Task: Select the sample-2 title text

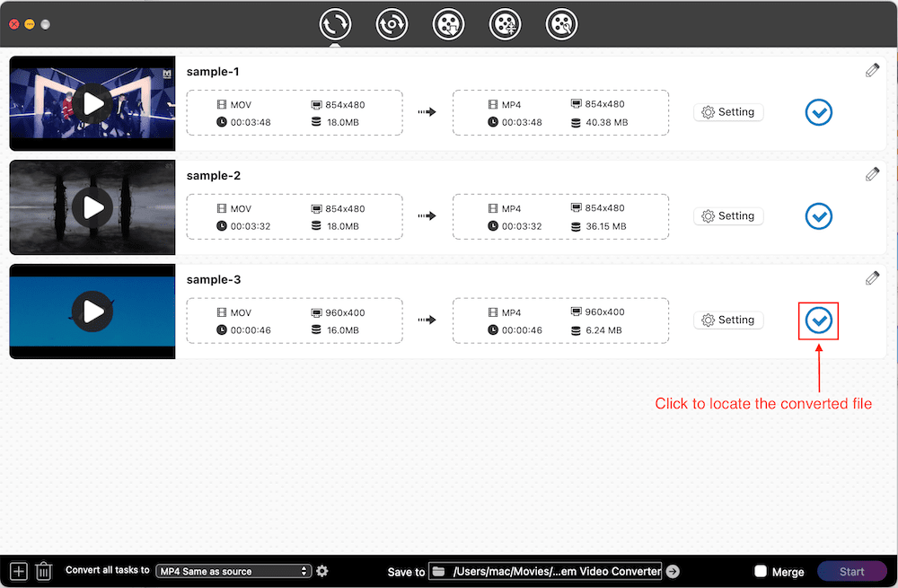Action: click(214, 176)
